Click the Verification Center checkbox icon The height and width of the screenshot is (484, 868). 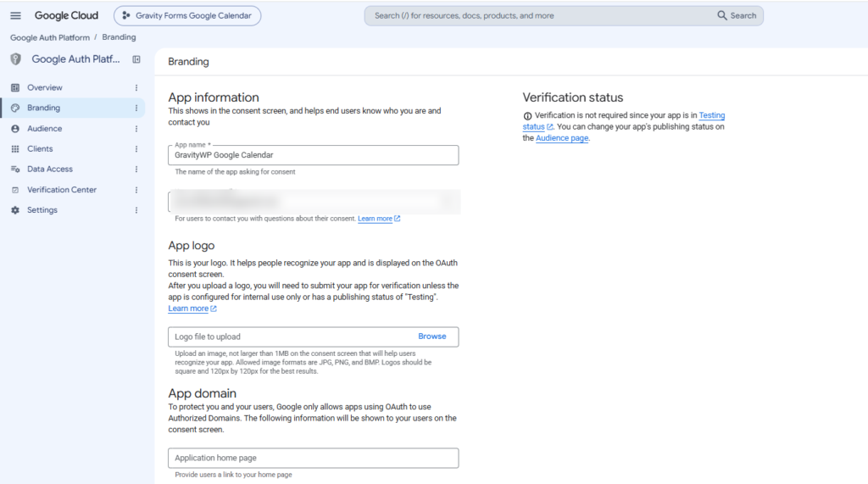coord(15,189)
